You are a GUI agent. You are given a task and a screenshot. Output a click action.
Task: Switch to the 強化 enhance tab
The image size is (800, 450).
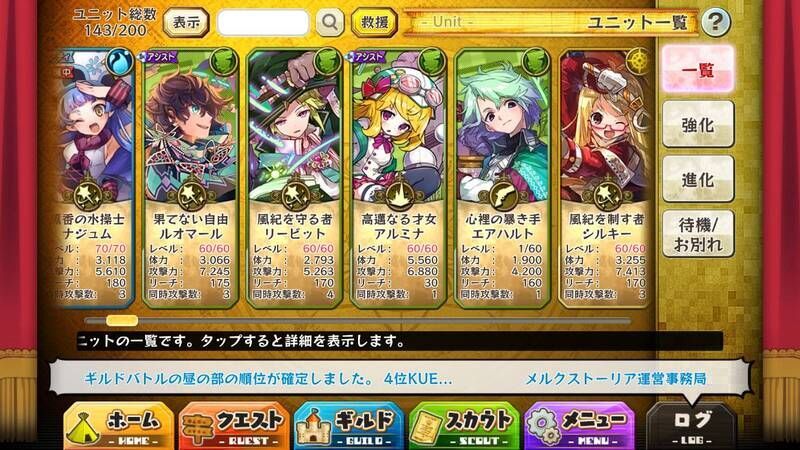[x=698, y=124]
